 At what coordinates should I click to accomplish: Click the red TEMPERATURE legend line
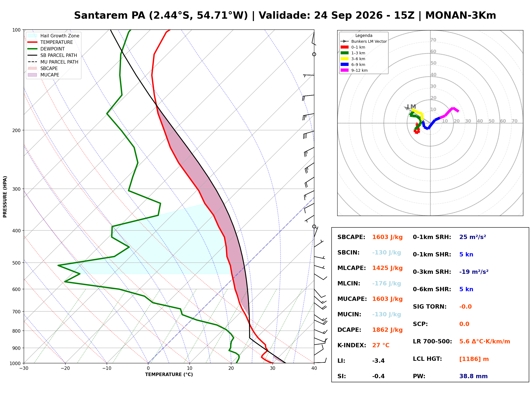tap(32, 42)
